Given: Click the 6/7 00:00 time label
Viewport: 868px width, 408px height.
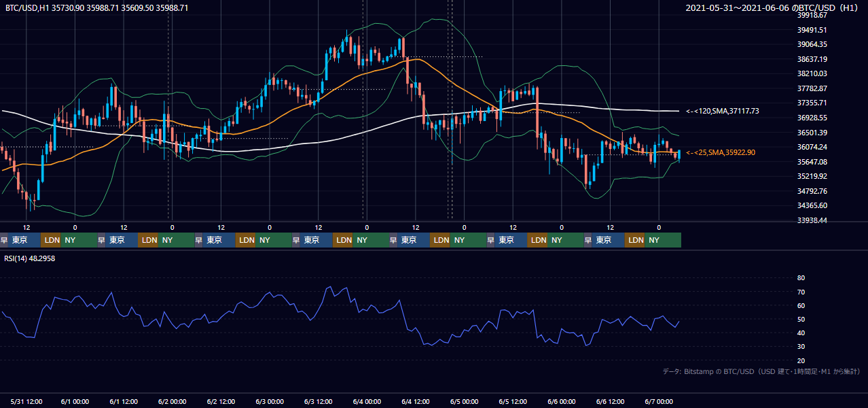Looking at the screenshot, I should pyautogui.click(x=659, y=401).
